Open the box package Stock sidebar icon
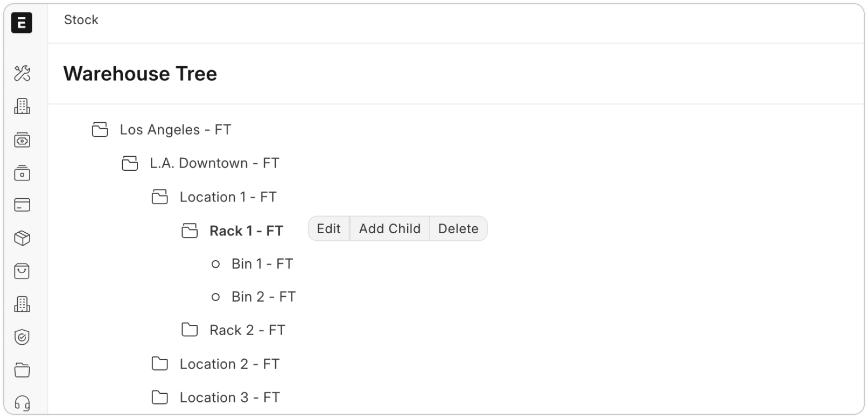The width and height of the screenshot is (868, 418). pos(22,238)
